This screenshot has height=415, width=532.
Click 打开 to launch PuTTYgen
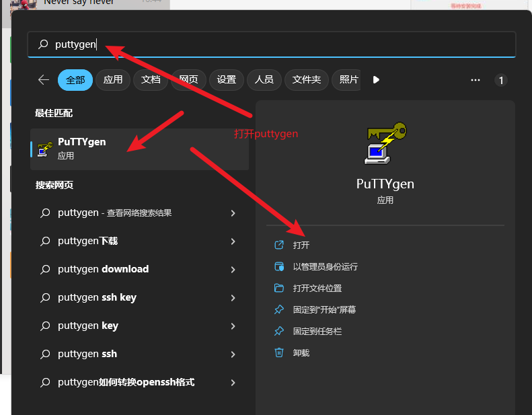click(301, 245)
